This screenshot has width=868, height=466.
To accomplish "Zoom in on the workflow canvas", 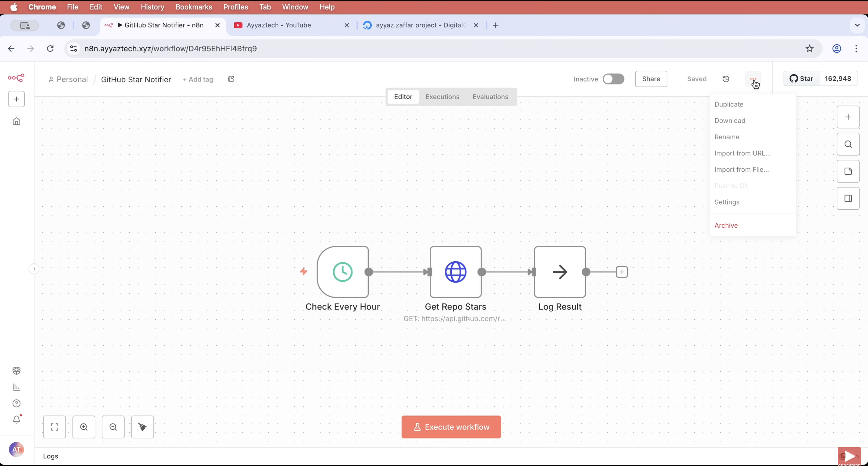I will (84, 427).
